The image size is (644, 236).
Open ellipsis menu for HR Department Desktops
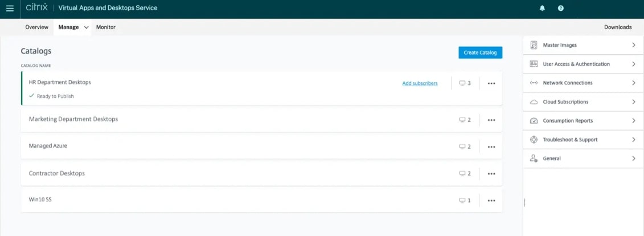[491, 83]
